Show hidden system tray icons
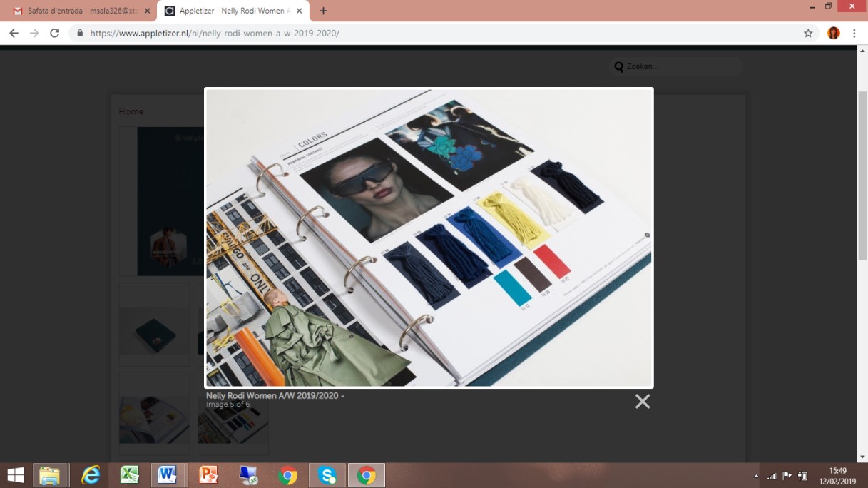 click(x=756, y=476)
